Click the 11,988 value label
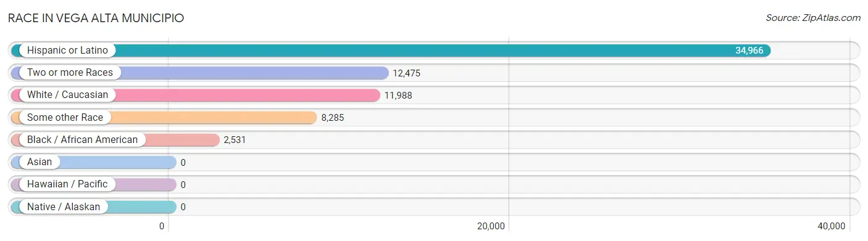The width and height of the screenshot is (868, 241). (x=398, y=95)
